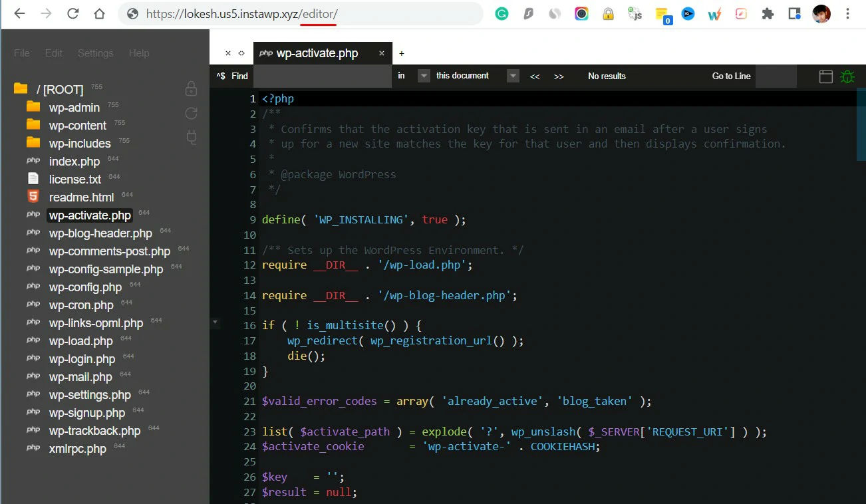This screenshot has height=504, width=866.
Task: Click 'WP_INSTALLING' string on line 9
Action: [x=361, y=219]
